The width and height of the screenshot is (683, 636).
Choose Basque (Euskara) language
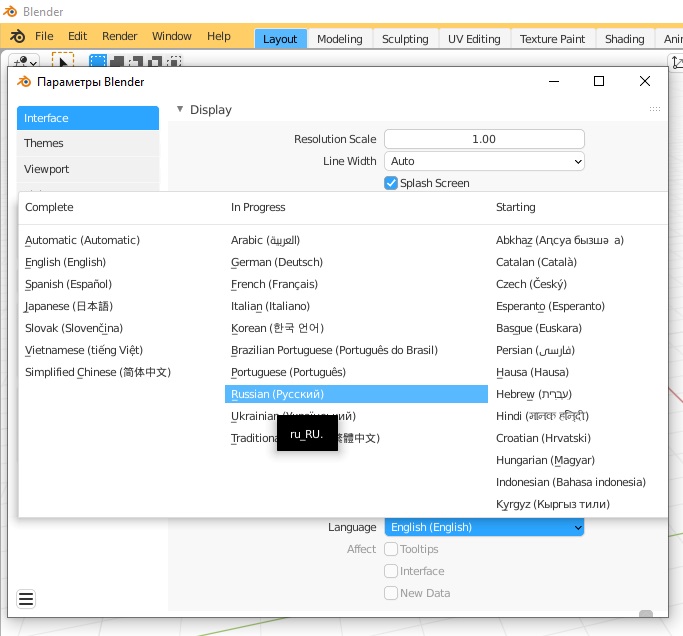point(539,328)
